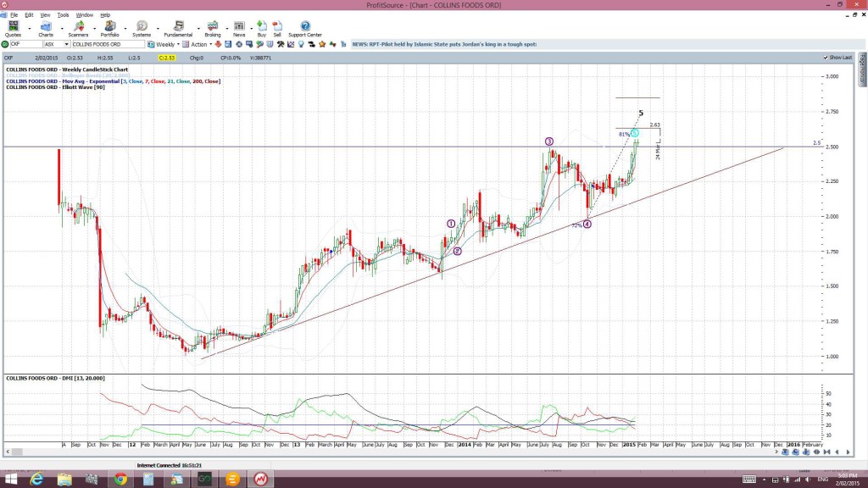Click the circled wave 3 marker
The height and width of the screenshot is (488, 868).
point(549,141)
